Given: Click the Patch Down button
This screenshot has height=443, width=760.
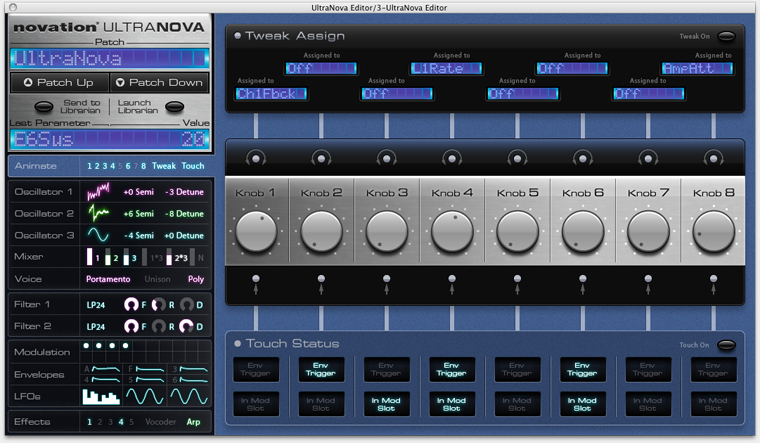Looking at the screenshot, I should point(159,82).
